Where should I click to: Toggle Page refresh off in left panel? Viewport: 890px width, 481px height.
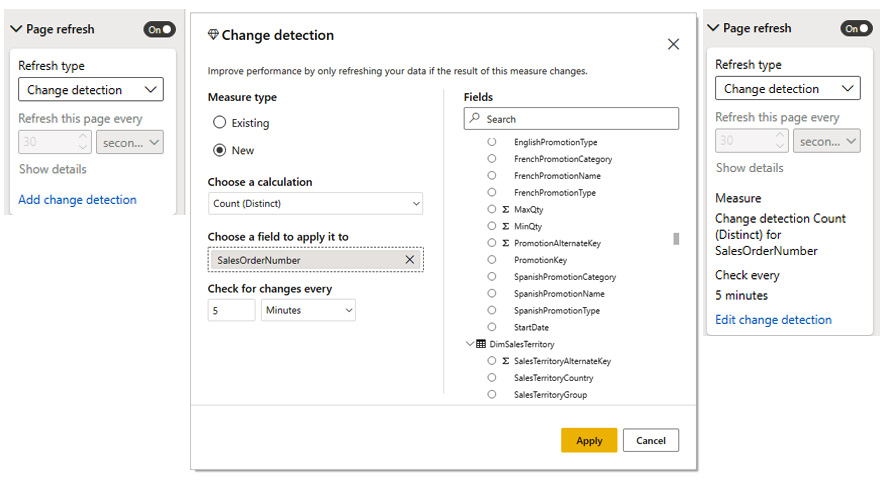[159, 29]
